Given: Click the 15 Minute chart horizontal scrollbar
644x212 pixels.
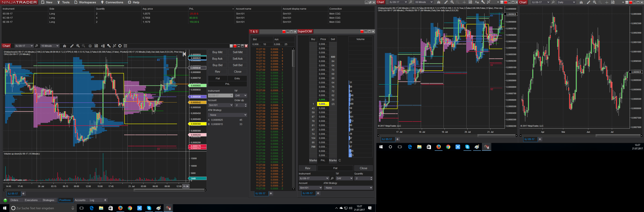Looking at the screenshot, I should pos(169,190).
